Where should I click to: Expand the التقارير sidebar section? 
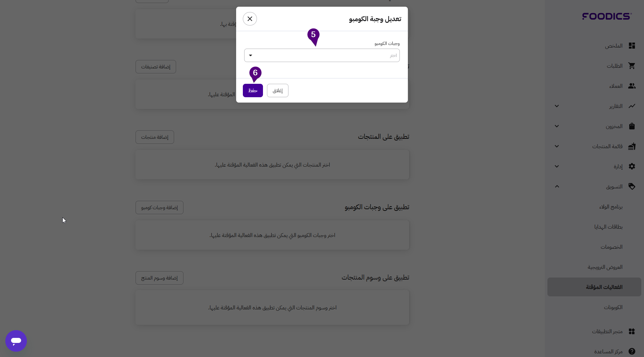557,106
